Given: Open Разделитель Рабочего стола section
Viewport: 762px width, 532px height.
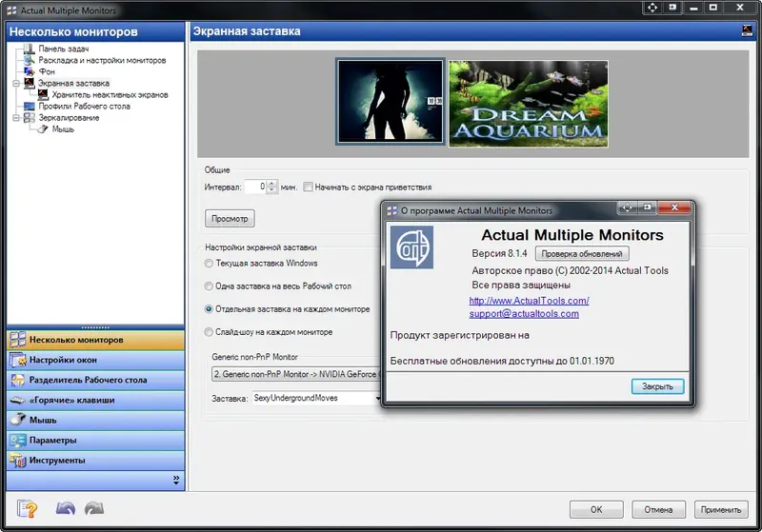Looking at the screenshot, I should (x=96, y=380).
